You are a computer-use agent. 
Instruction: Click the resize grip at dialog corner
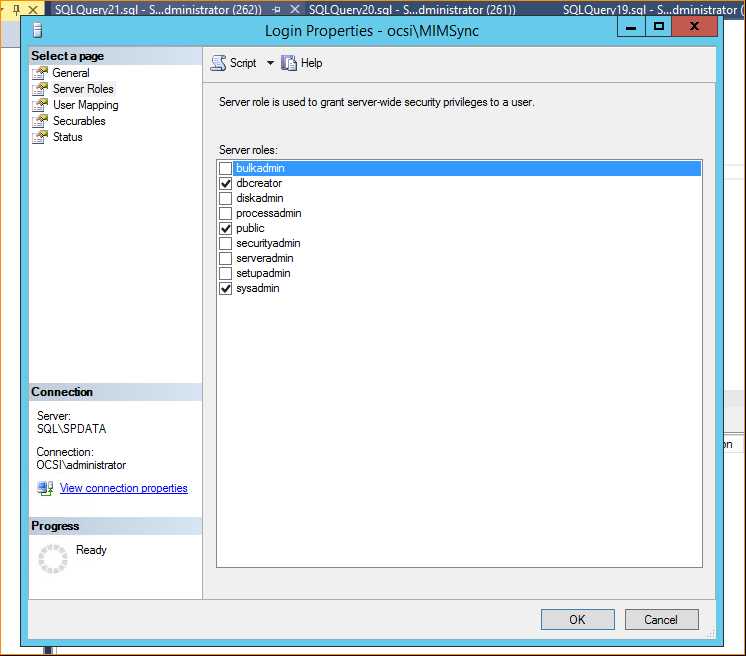711,634
